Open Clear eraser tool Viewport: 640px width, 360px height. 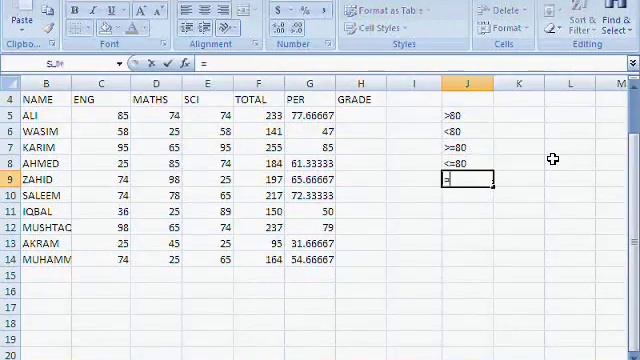[550, 29]
